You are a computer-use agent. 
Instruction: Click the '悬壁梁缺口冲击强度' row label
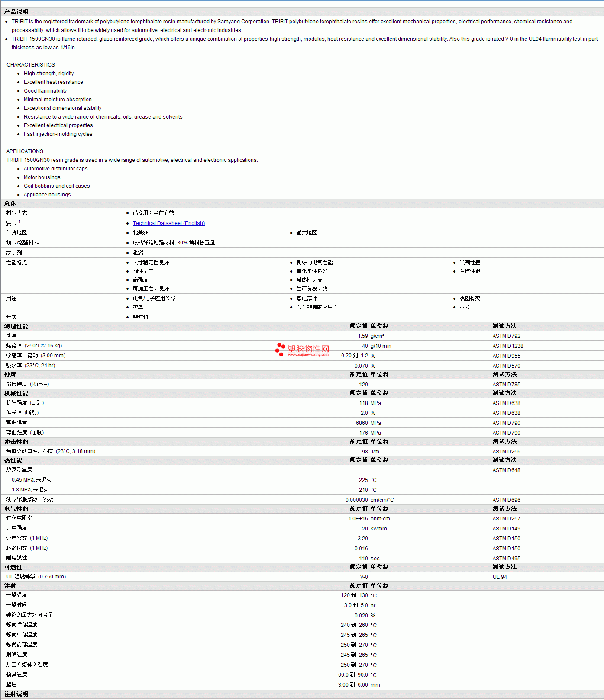pos(29,451)
